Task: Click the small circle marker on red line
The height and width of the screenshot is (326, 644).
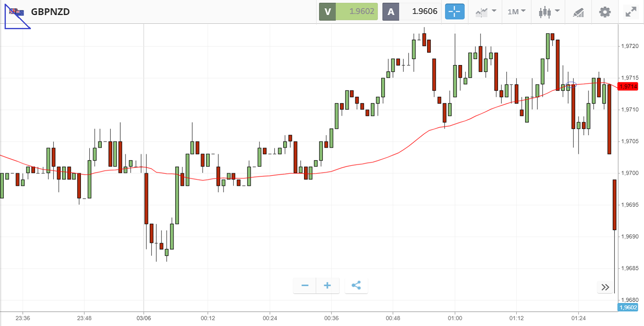Action: tap(571, 85)
